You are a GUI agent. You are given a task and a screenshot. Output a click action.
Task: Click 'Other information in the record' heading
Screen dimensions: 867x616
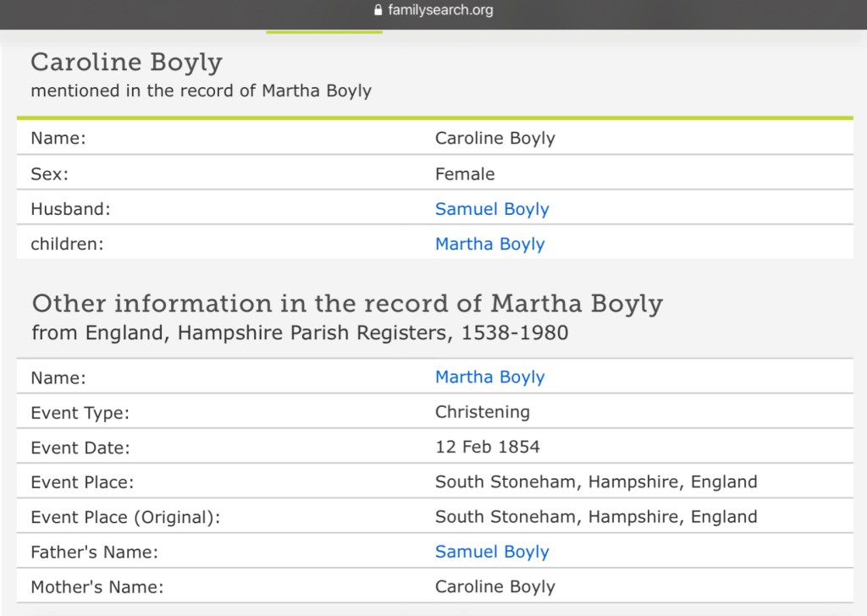tap(346, 303)
